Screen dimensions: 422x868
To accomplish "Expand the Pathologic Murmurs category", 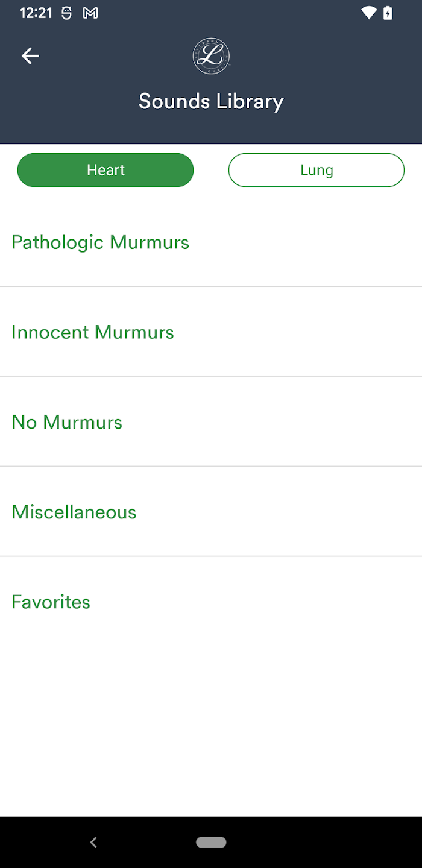I will tap(211, 242).
